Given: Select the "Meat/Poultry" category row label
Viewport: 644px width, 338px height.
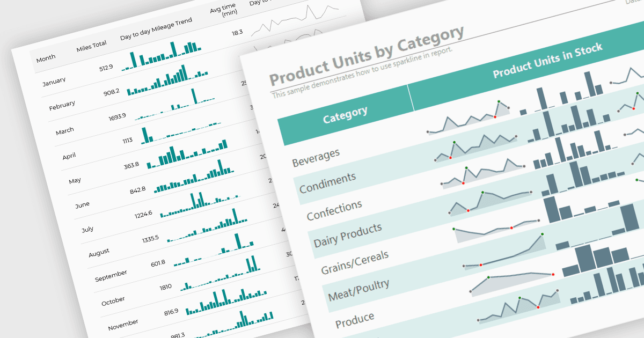Looking at the screenshot, I should (358, 290).
